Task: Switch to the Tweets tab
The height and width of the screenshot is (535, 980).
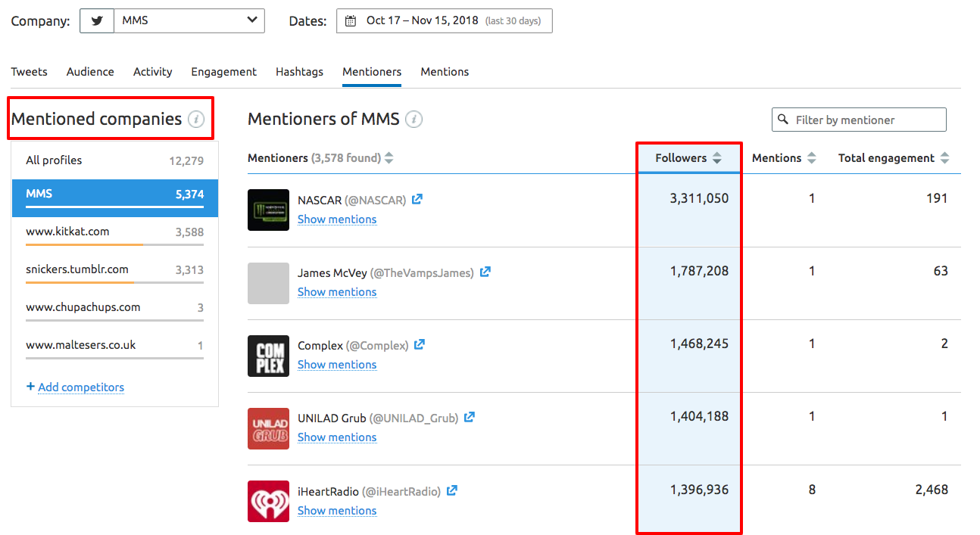Action: (29, 72)
